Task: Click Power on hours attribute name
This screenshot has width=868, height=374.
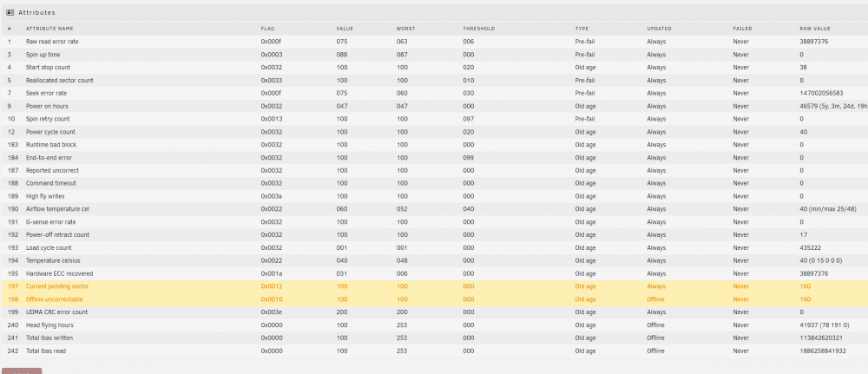Action: pos(47,106)
